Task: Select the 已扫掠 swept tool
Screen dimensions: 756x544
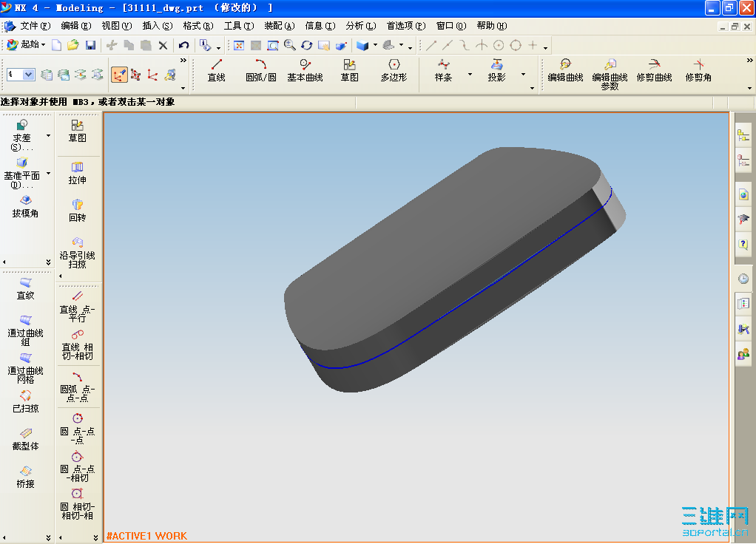Action: 26,402
